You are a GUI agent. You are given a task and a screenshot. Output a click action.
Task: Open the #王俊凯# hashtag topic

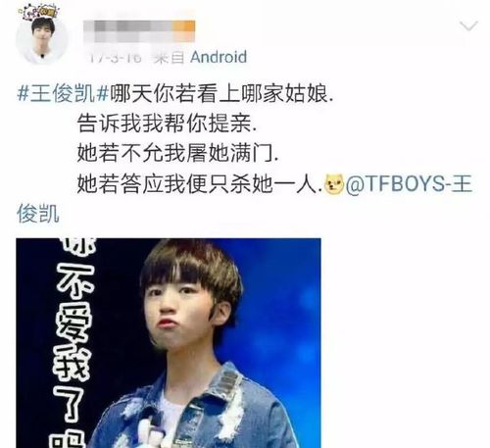[63, 94]
